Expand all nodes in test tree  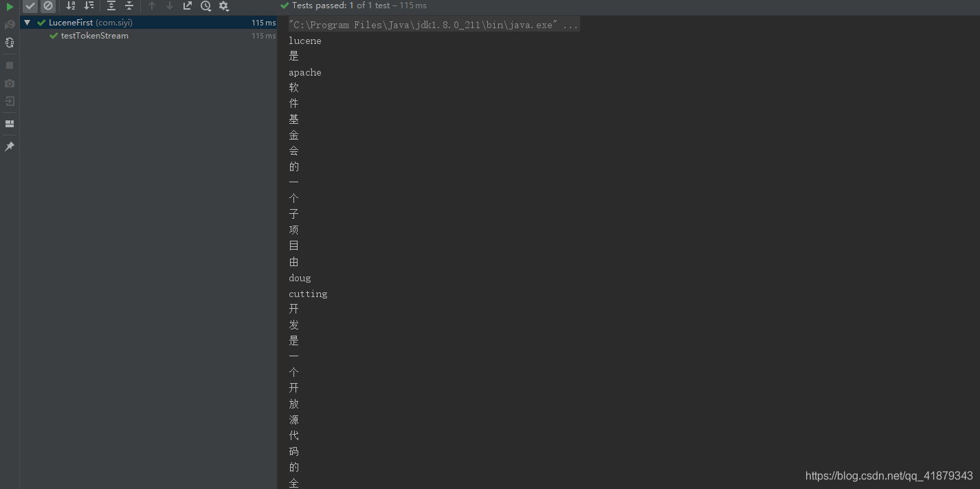click(111, 6)
